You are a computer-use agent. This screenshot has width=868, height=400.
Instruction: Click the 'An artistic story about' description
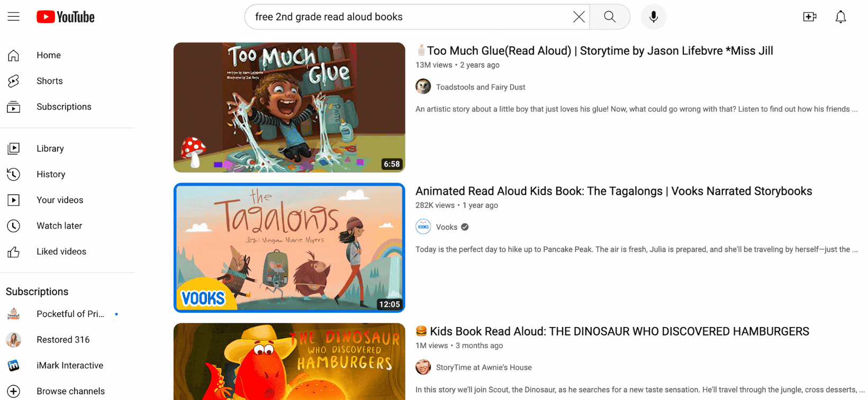[x=637, y=109]
